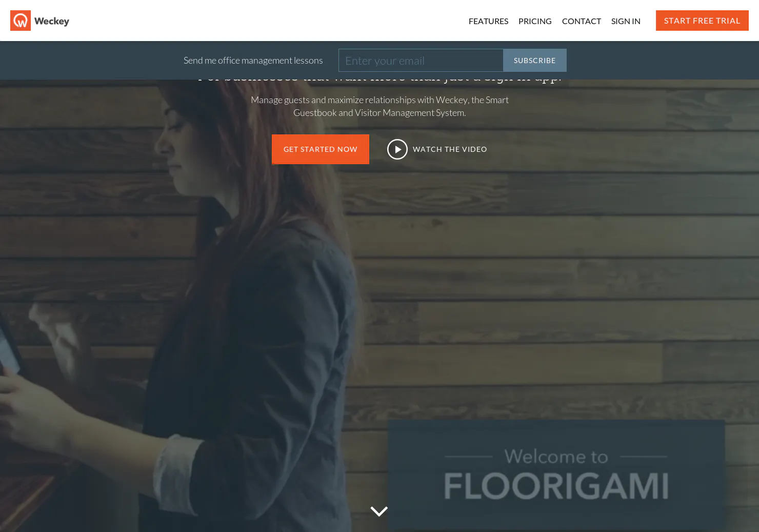The height and width of the screenshot is (532, 759).
Task: Click the Start Free Trial button
Action: coord(702,21)
